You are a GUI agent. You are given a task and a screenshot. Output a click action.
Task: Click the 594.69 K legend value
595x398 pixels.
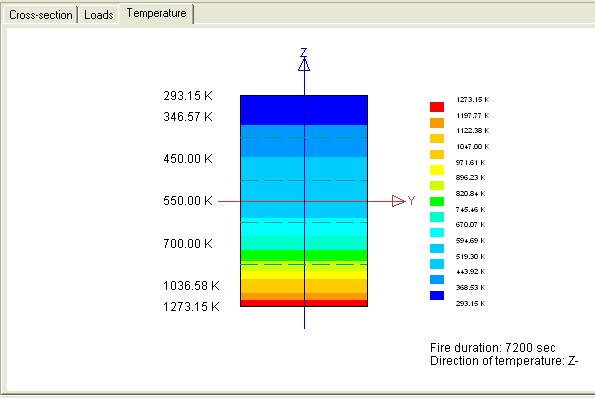471,241
